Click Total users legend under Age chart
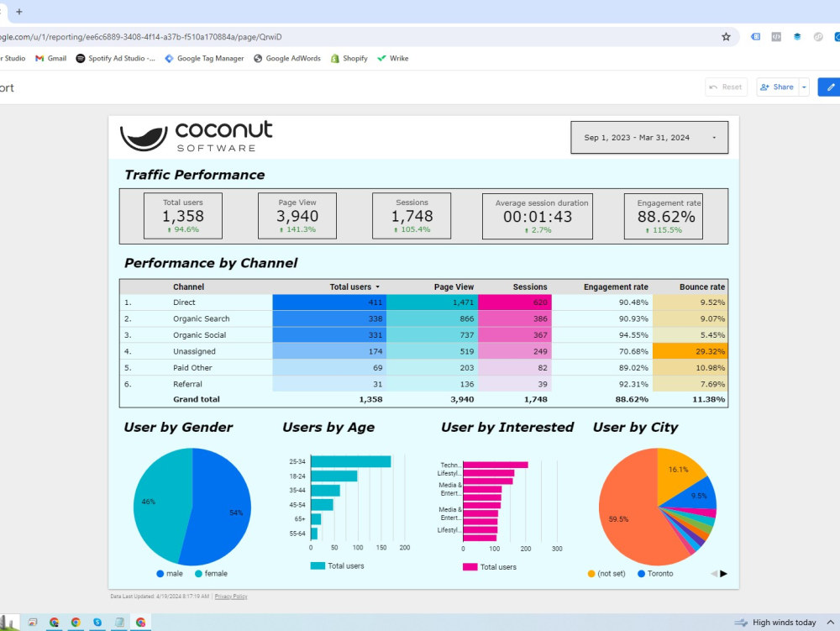Screen dimensions: 840x631 click(x=337, y=566)
